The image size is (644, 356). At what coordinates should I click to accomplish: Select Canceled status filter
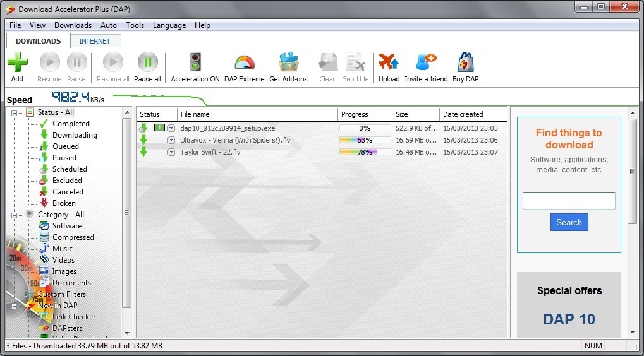coord(68,191)
